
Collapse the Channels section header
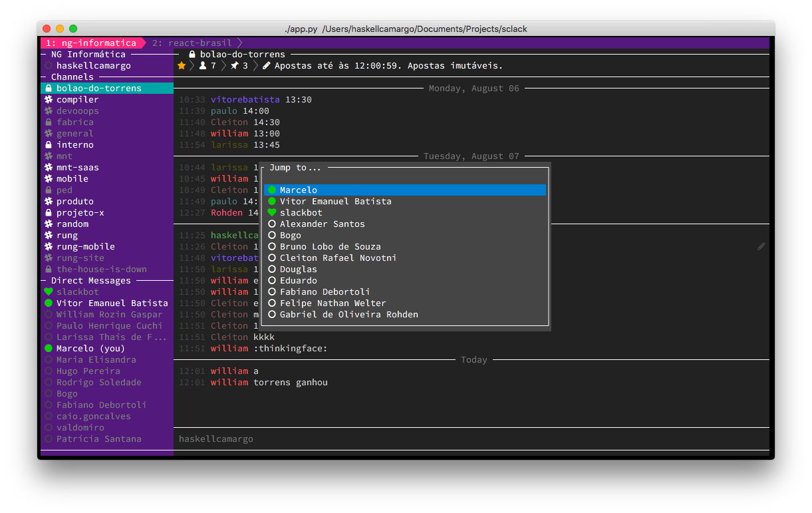[72, 77]
